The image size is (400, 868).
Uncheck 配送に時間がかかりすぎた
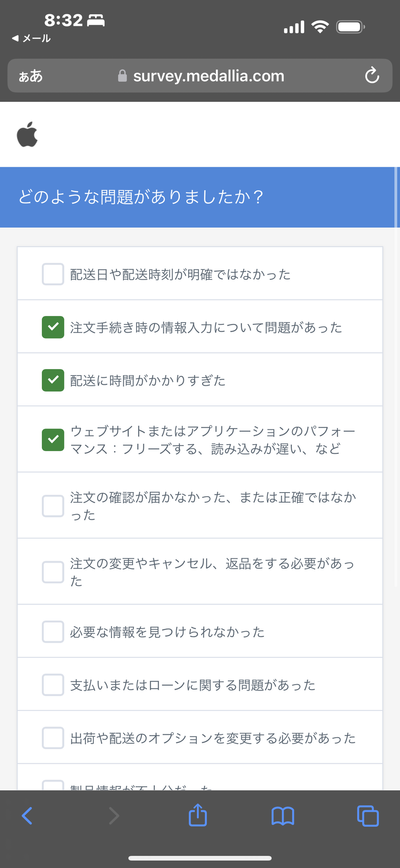[x=53, y=380]
